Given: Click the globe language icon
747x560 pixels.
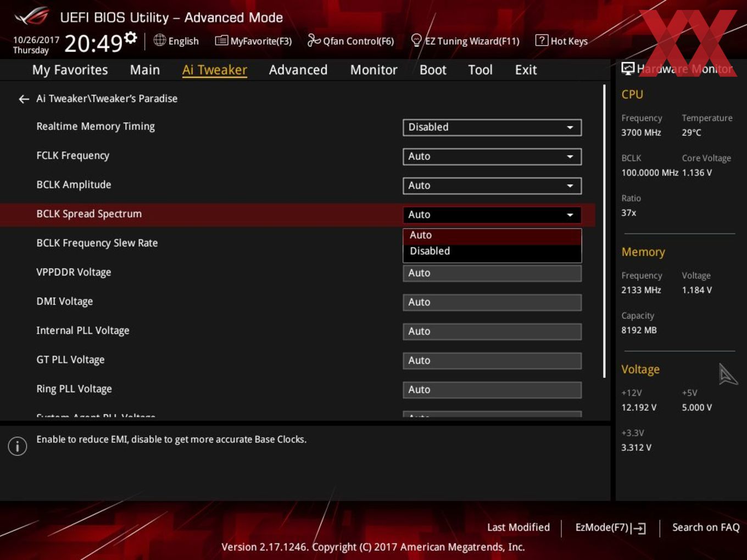Looking at the screenshot, I should point(159,40).
